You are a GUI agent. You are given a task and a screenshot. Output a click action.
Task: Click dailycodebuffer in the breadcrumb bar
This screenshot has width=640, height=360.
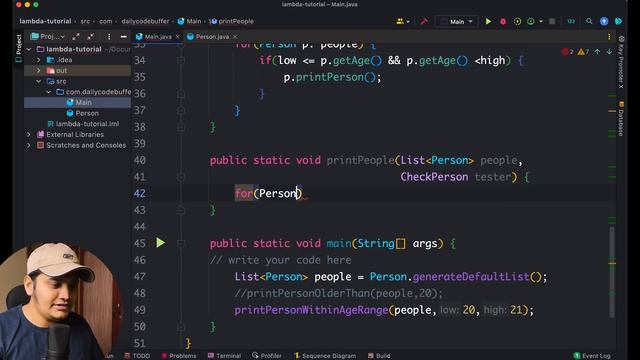click(x=145, y=21)
